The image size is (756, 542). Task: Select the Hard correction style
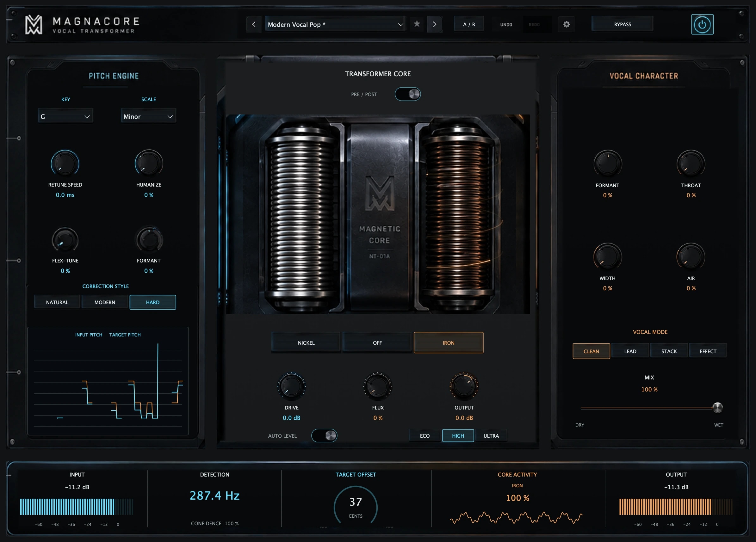click(x=153, y=302)
